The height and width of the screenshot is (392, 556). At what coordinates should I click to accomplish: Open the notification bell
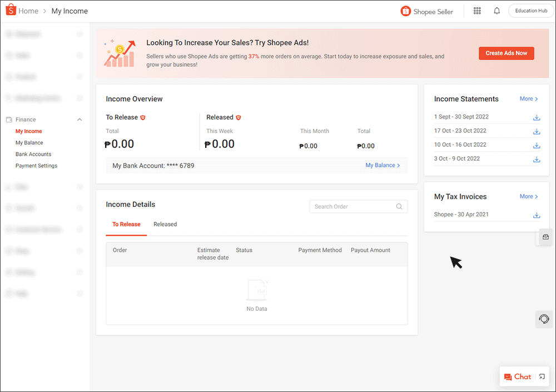[497, 10]
